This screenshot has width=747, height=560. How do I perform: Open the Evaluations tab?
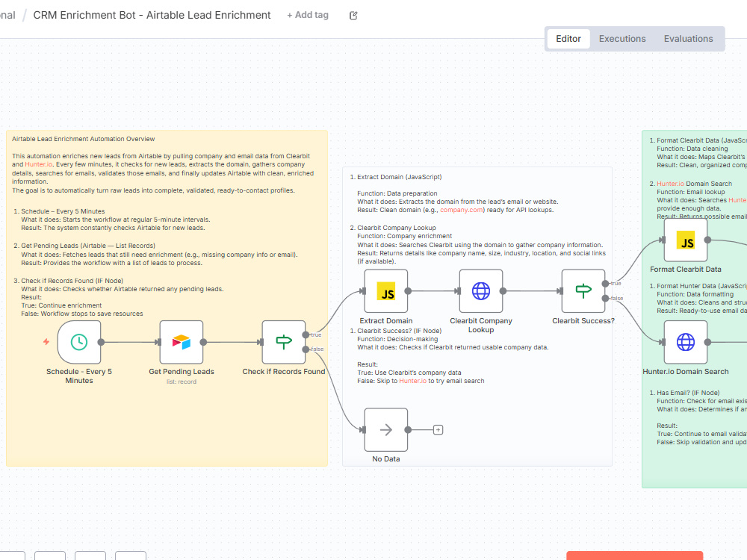coord(689,39)
